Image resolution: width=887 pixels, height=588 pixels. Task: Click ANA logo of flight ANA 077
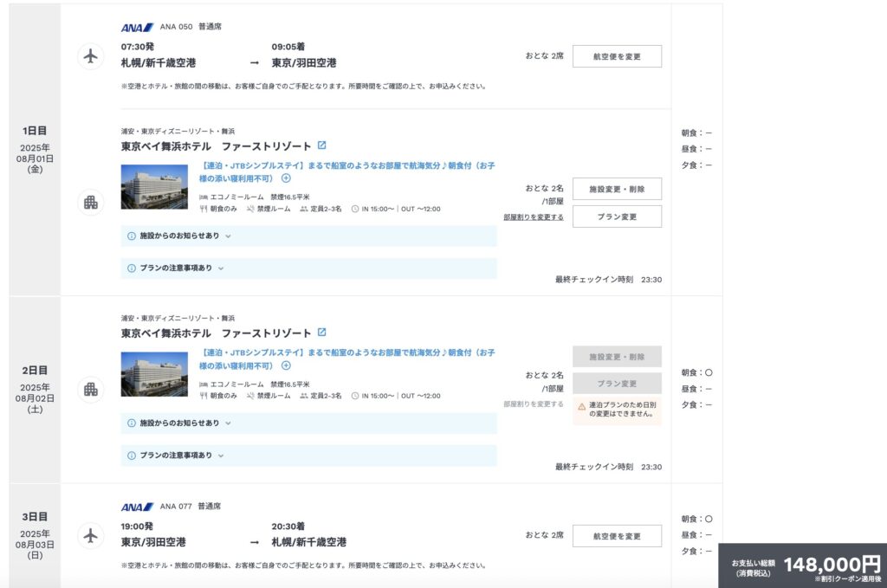(x=137, y=507)
